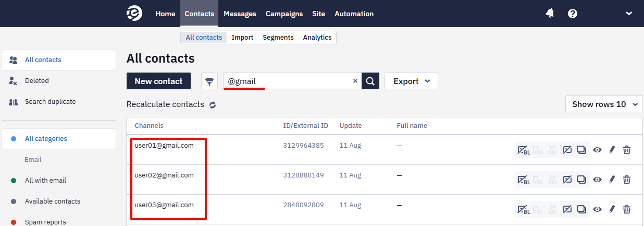Copy contact icon for user02@gmail.com
The width and height of the screenshot is (644, 226).
coord(582,180)
